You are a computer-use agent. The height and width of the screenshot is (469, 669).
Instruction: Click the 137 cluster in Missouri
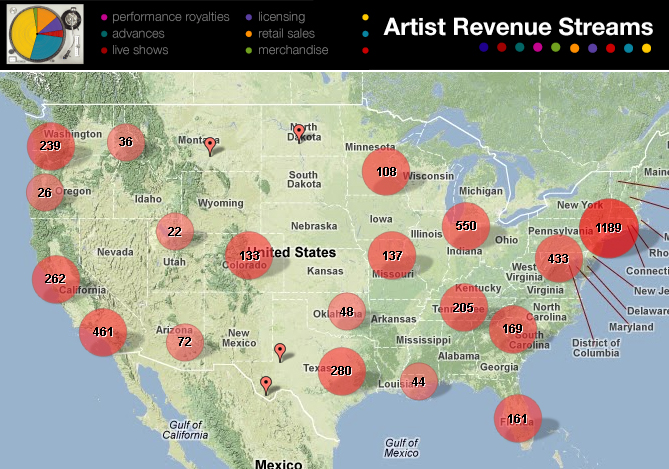pos(392,255)
